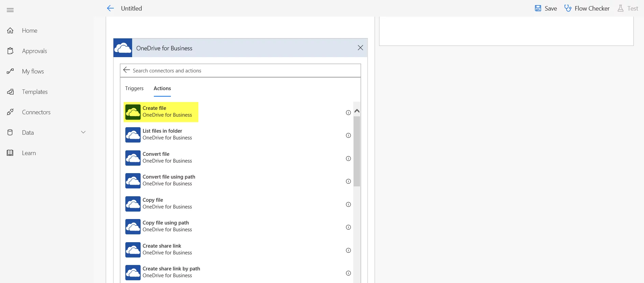Show info for Create share link
The width and height of the screenshot is (644, 283).
348,250
